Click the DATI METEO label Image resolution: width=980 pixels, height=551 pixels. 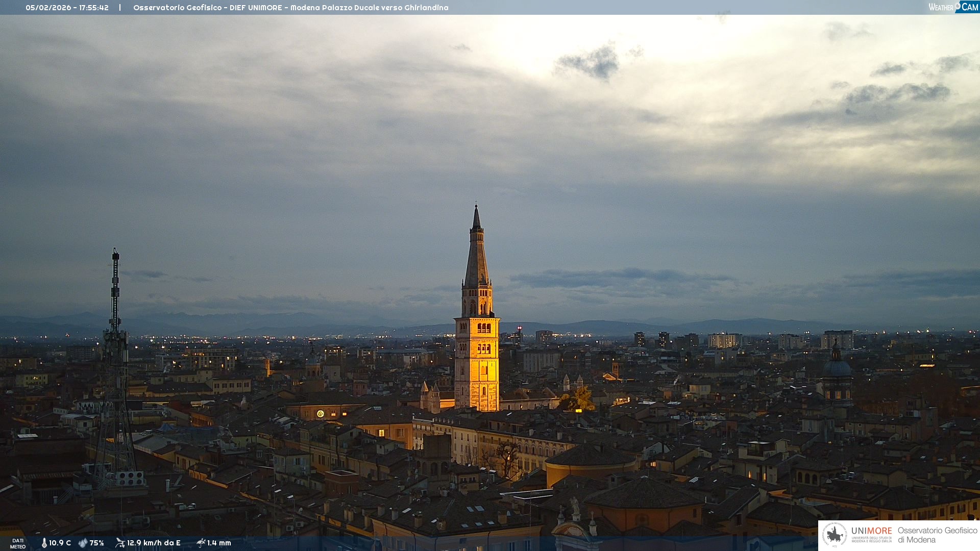(x=18, y=543)
